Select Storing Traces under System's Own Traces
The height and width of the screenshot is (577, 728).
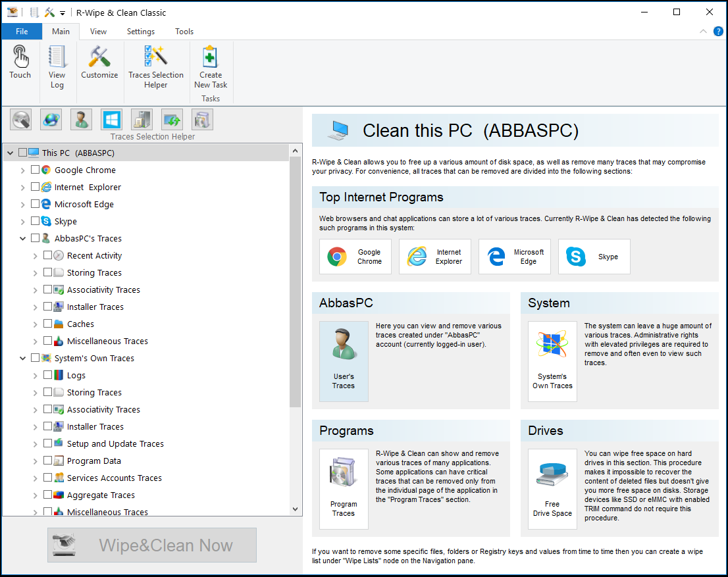94,392
